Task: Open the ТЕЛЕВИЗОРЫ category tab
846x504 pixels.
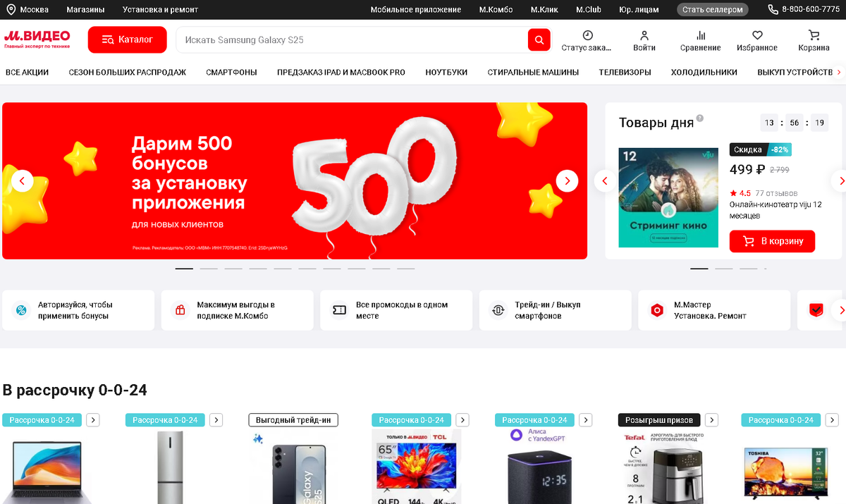Action: pyautogui.click(x=625, y=72)
